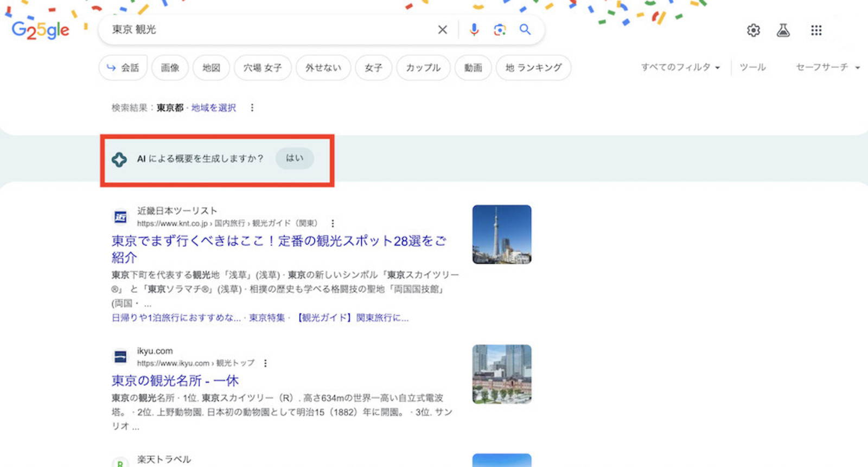The width and height of the screenshot is (868, 467).
Task: Click the Tokyo Skytree result thumbnail
Action: 502,234
